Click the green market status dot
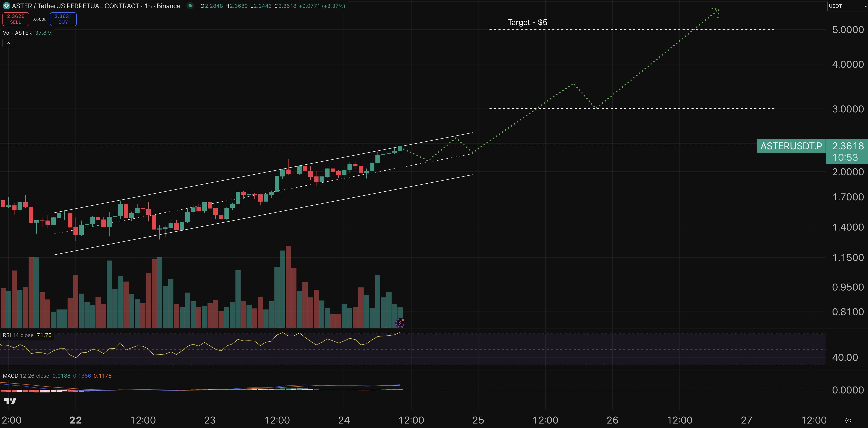The width and height of the screenshot is (868, 428). pos(190,6)
